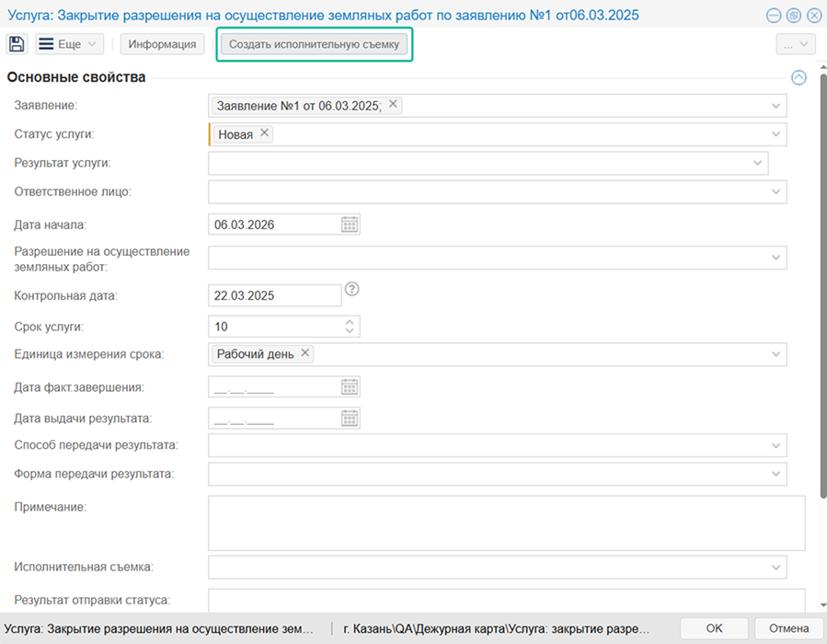Open calendar picker for Дата начала
The height and width of the screenshot is (644, 827).
pyautogui.click(x=350, y=224)
